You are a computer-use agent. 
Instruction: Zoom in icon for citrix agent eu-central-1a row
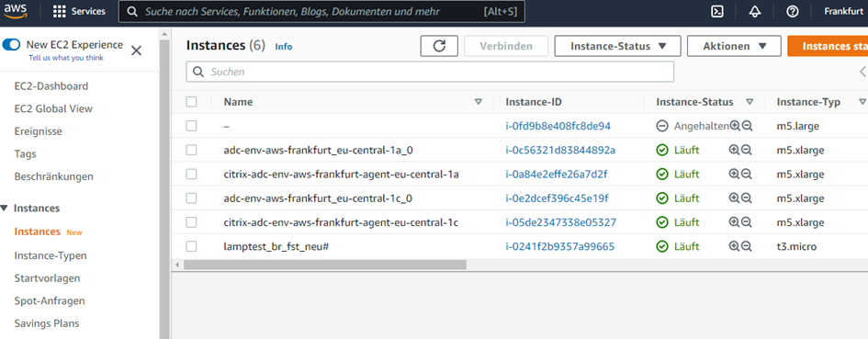coord(734,174)
